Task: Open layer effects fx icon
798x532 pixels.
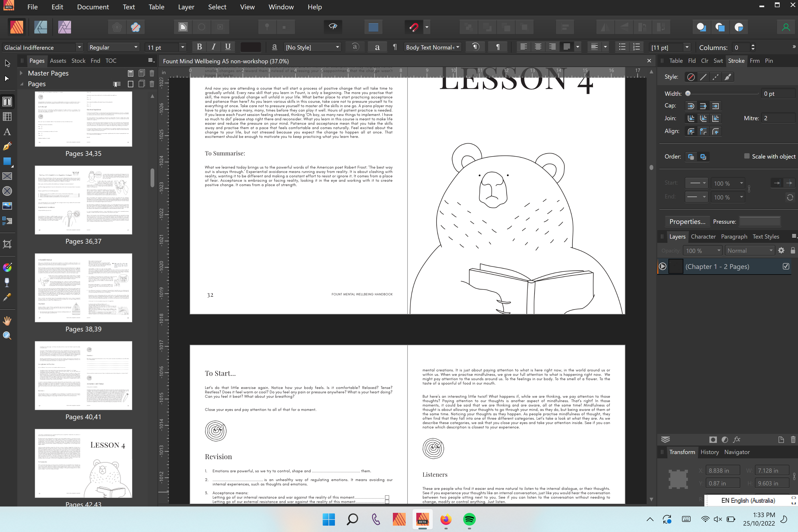Action: tap(737, 440)
